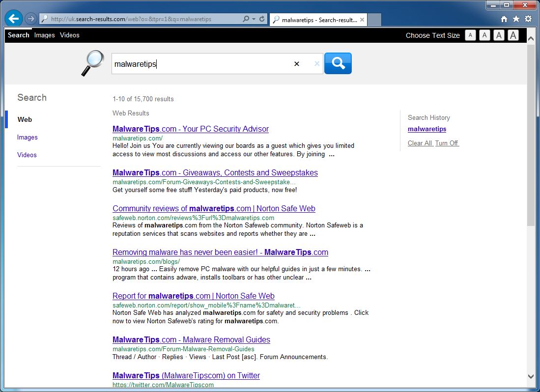Image resolution: width=540 pixels, height=392 pixels.
Task: Choose the second text size A
Action: coord(484,35)
